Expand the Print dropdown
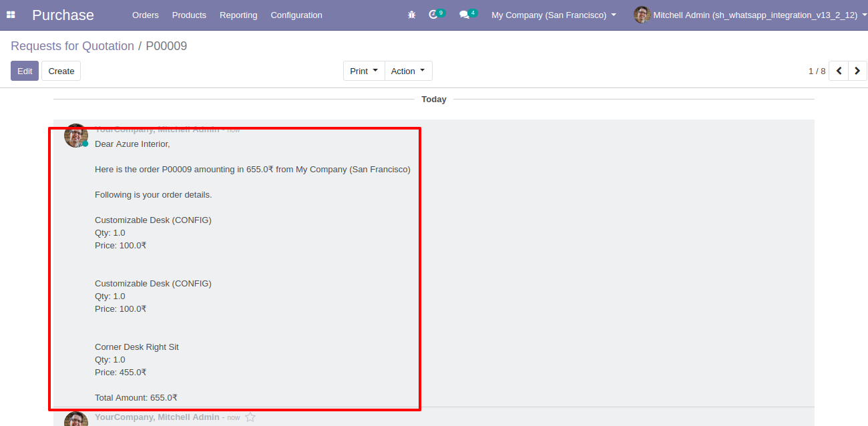Viewport: 868px width, 426px height. pos(364,71)
